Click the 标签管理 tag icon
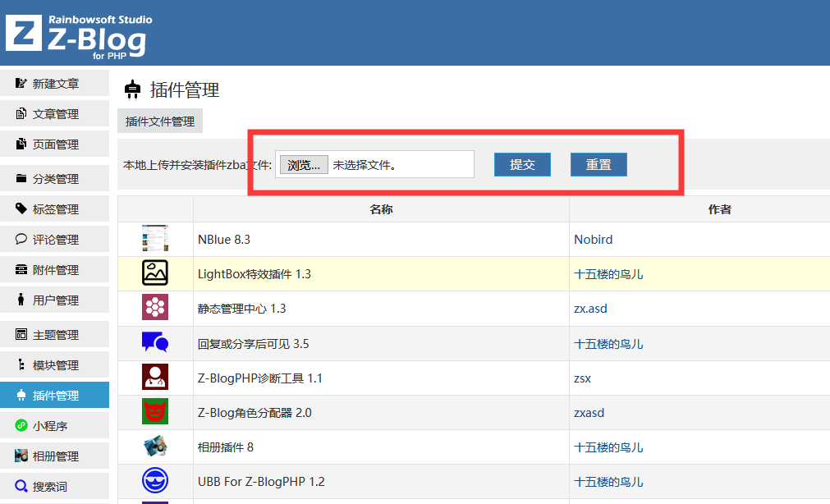The width and height of the screenshot is (830, 504). [21, 208]
